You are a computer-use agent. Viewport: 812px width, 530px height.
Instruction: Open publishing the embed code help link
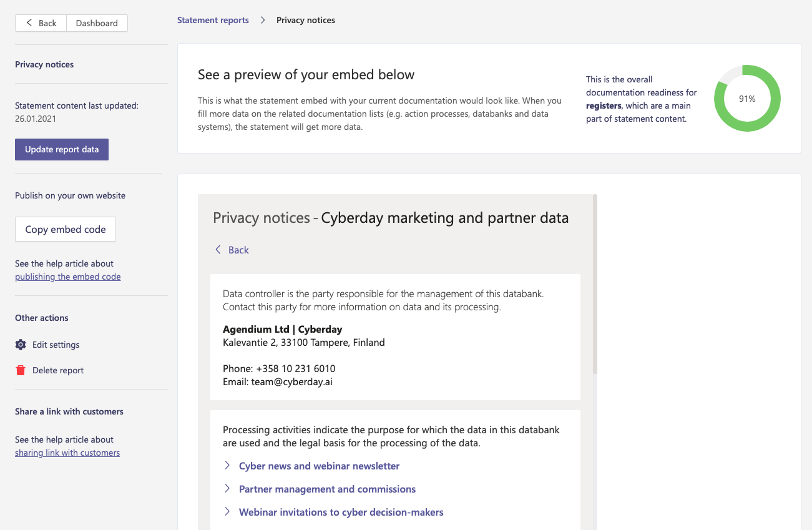coord(68,277)
